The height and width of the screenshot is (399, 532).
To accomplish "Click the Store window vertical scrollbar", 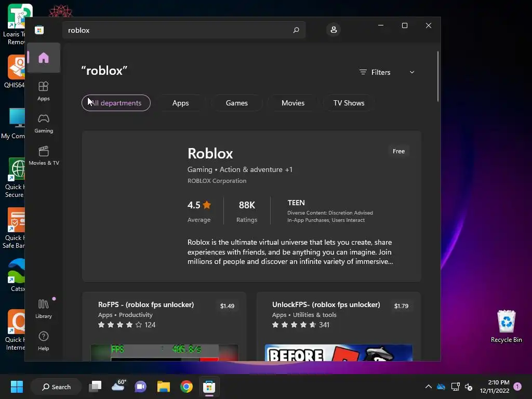I will [437, 76].
